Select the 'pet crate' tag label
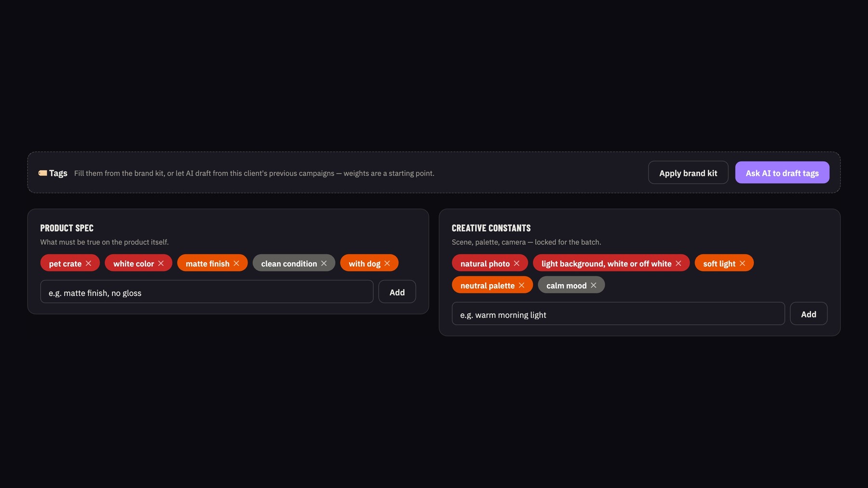This screenshot has width=868, height=488. point(65,264)
